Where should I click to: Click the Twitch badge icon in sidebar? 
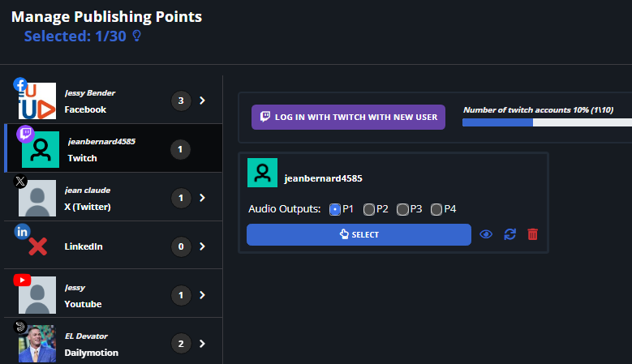24,134
